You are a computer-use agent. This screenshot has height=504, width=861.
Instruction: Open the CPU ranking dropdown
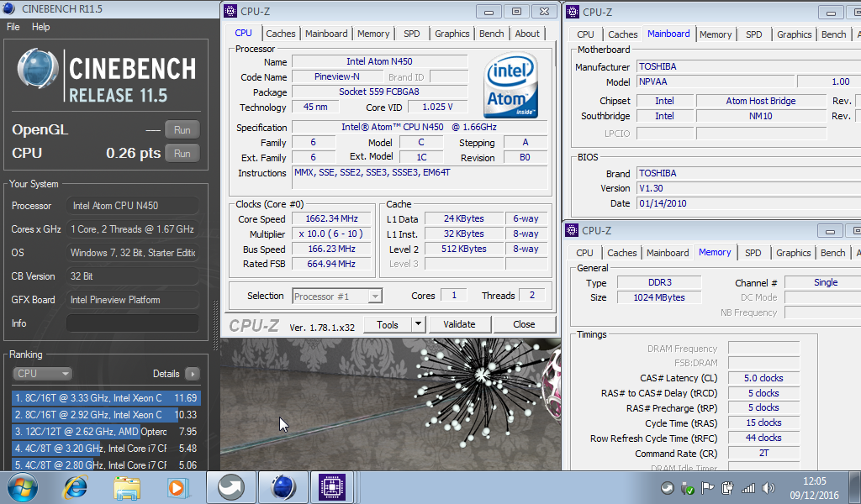click(x=42, y=374)
